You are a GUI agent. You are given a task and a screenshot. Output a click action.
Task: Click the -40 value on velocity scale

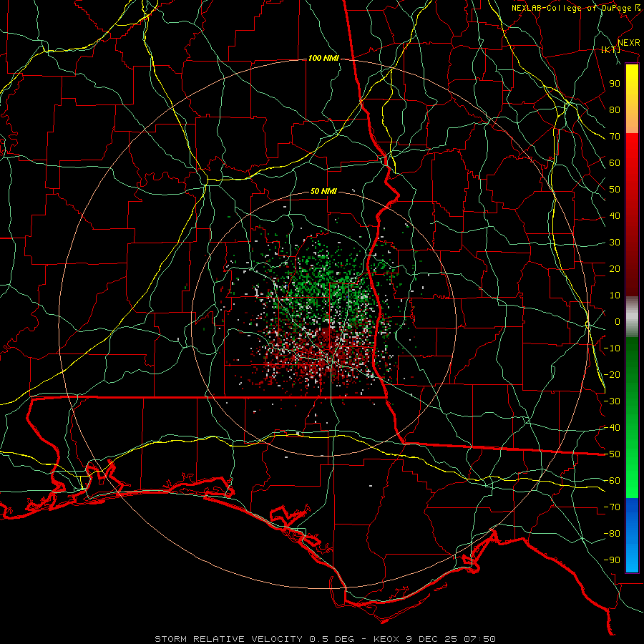point(612,428)
